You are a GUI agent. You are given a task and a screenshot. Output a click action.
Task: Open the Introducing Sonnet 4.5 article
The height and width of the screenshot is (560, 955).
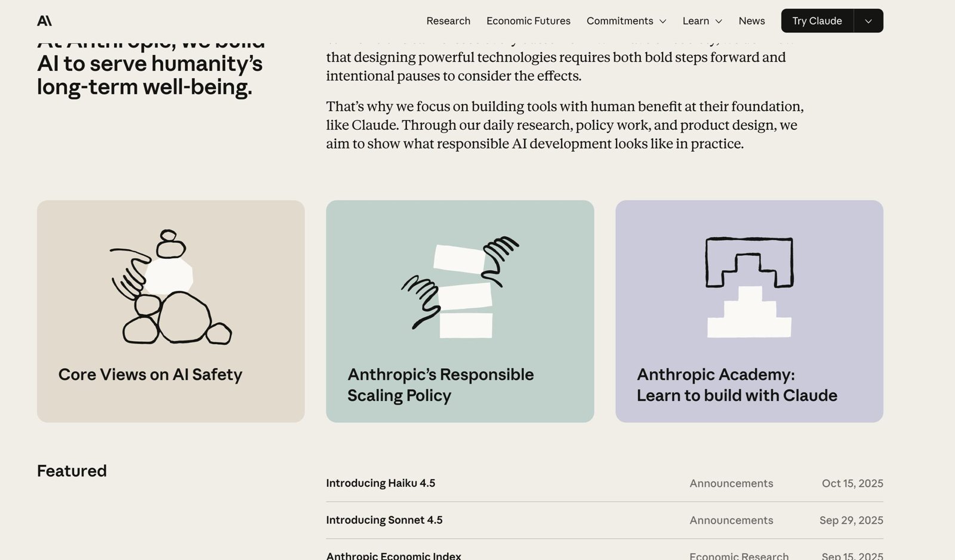click(x=384, y=520)
